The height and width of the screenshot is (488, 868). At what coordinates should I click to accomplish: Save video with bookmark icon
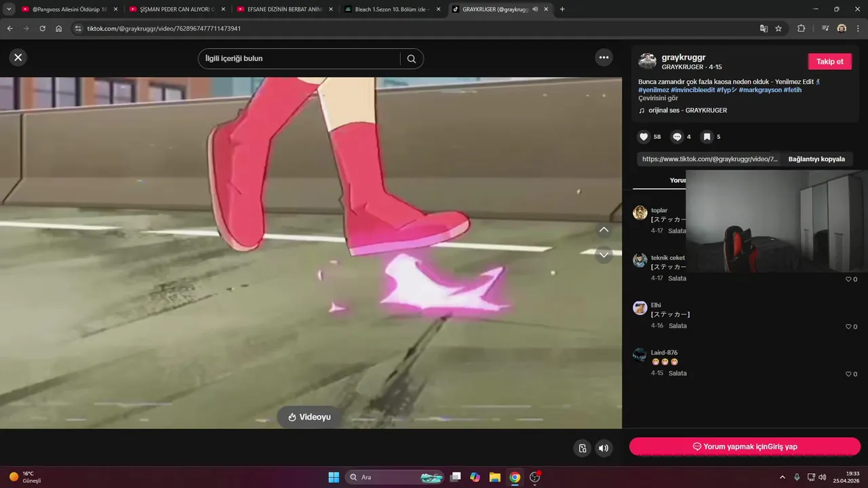point(707,137)
